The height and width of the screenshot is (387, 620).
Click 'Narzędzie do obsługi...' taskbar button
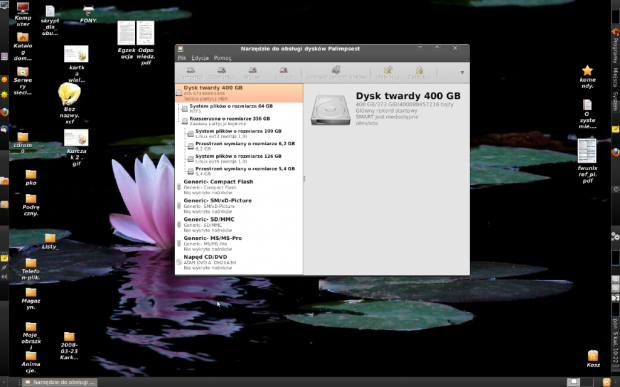(x=60, y=382)
